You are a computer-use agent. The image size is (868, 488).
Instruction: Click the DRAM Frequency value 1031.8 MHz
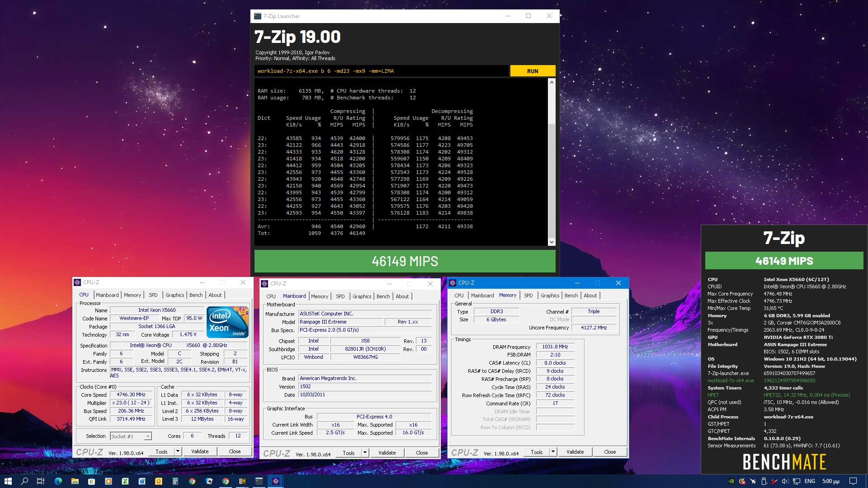[555, 347]
